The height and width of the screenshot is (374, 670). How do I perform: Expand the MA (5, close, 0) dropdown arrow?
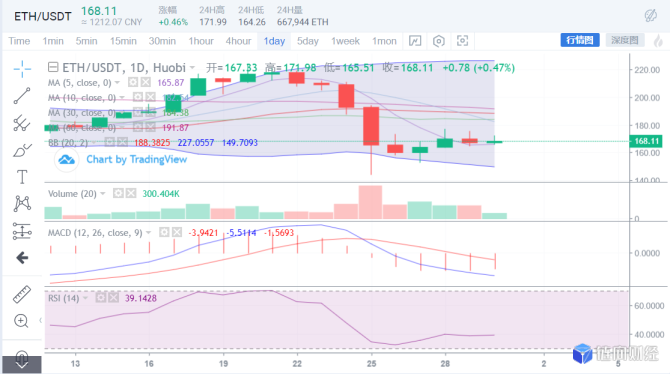(x=118, y=82)
